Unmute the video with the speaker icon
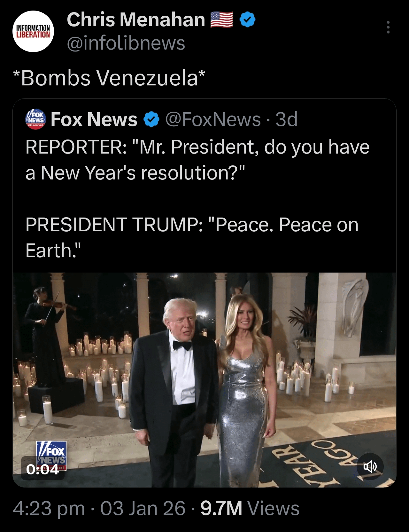Viewport: 409px width, 532px height. pyautogui.click(x=370, y=467)
